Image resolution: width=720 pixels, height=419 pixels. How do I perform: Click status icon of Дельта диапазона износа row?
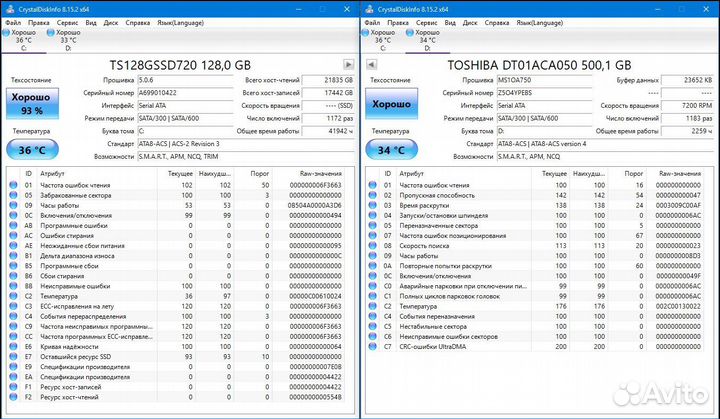tap(13, 256)
